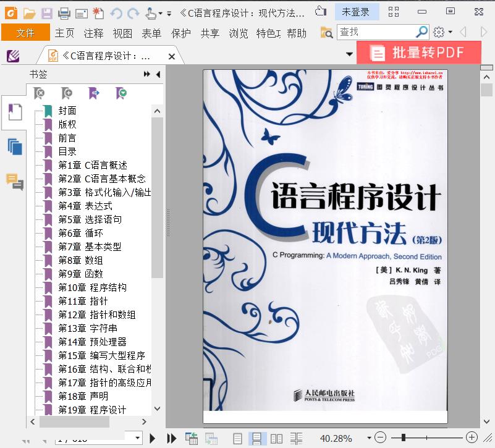Click the 批量转PDF banner button
This screenshot has height=448, width=495.
(419, 53)
